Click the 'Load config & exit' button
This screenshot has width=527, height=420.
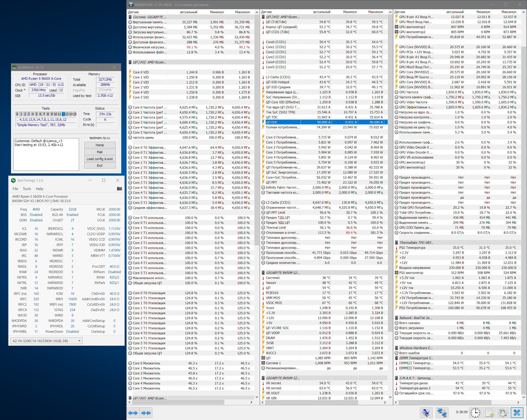(x=100, y=159)
